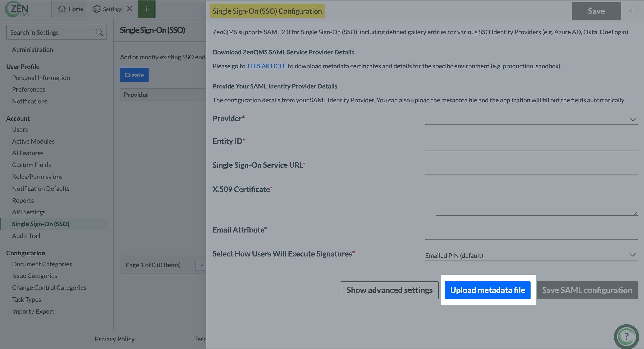Click the Account section heading
644x349 pixels.
18,118
